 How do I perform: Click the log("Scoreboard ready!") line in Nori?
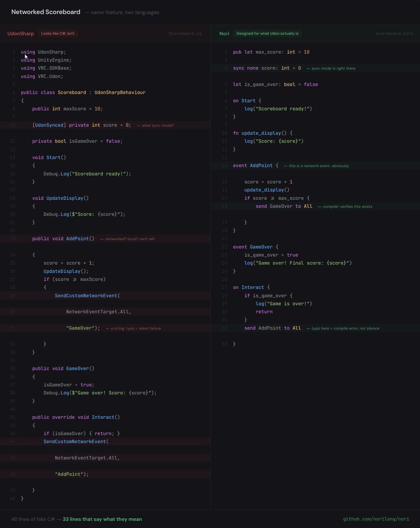click(278, 109)
